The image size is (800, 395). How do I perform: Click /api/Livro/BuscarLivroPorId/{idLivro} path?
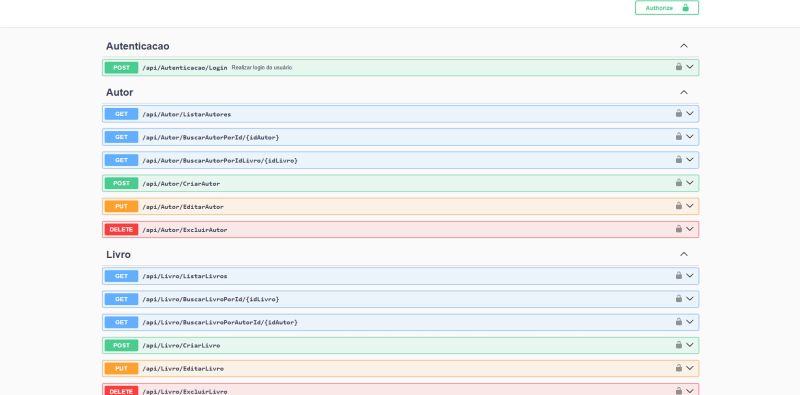pos(211,299)
